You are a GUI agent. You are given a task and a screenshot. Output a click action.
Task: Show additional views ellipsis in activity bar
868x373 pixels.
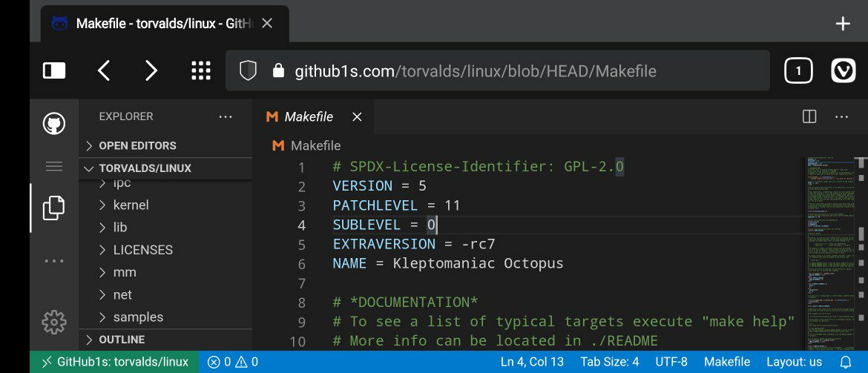[x=53, y=261]
